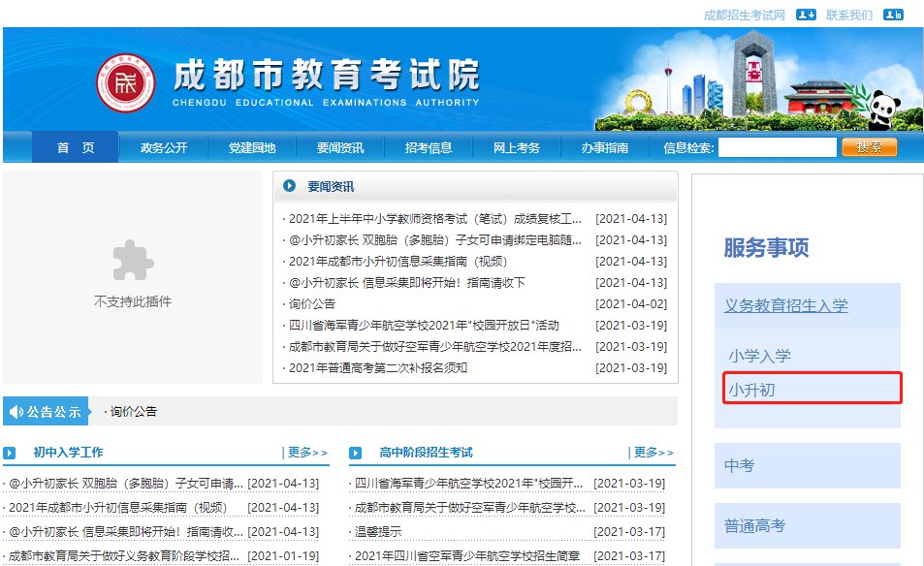Screen dimensions: 924x566
Task: Open the 小学入学 service link
Action: tap(759, 356)
